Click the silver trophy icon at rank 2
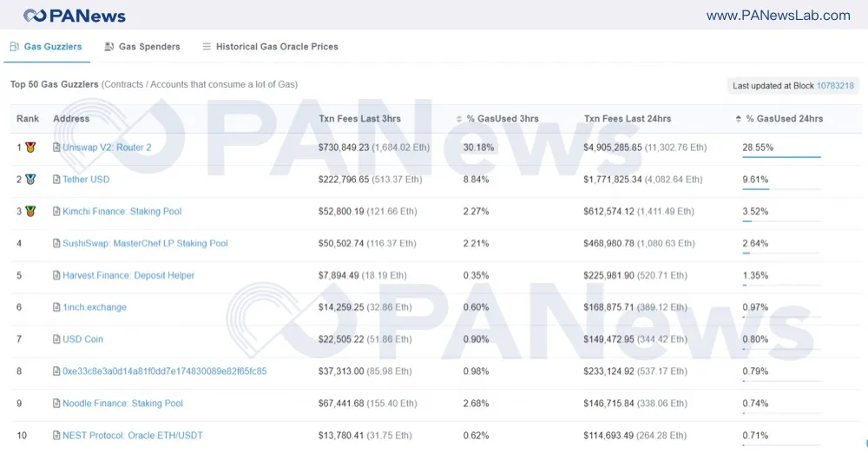868x473 pixels. pos(30,180)
